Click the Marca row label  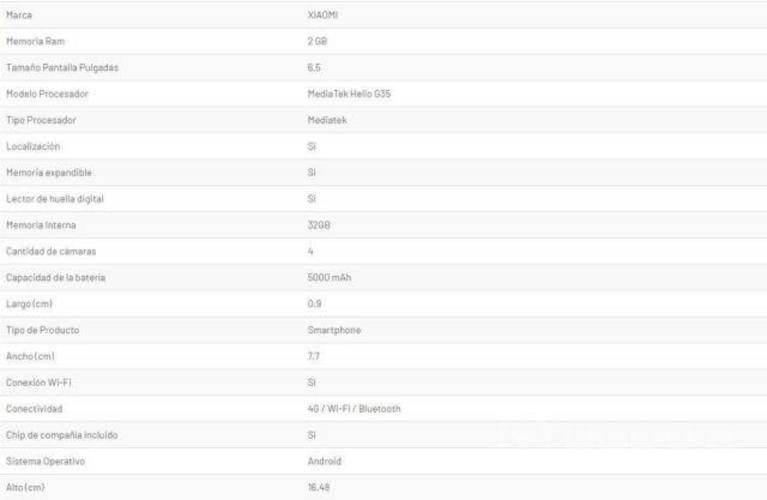click(19, 17)
